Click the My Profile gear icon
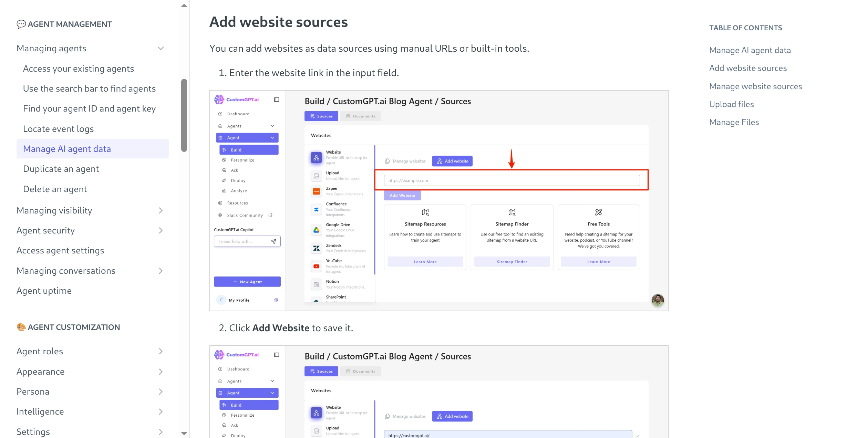The image size is (868, 438). coord(276,300)
